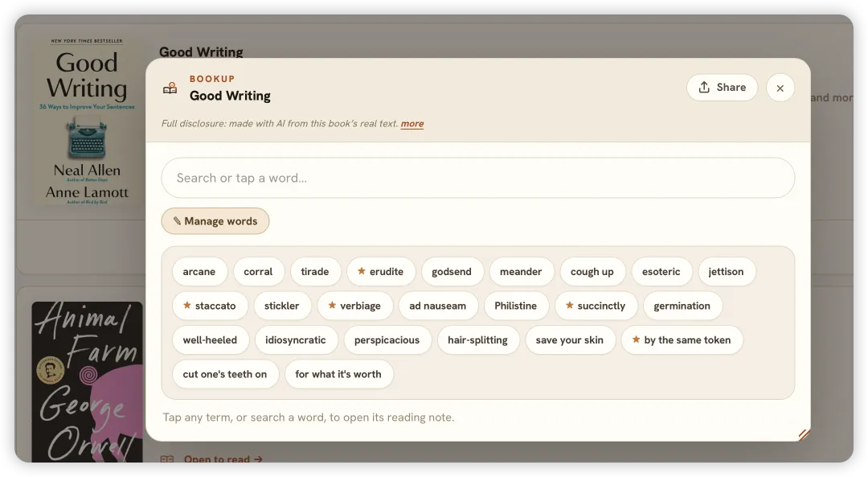Viewport: 868px width, 477px height.
Task: Click the Bookup book icon in header
Action: pos(170,88)
